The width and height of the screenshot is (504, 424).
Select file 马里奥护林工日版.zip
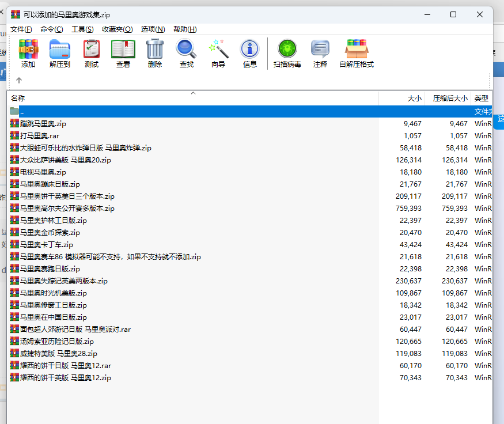tap(54, 221)
